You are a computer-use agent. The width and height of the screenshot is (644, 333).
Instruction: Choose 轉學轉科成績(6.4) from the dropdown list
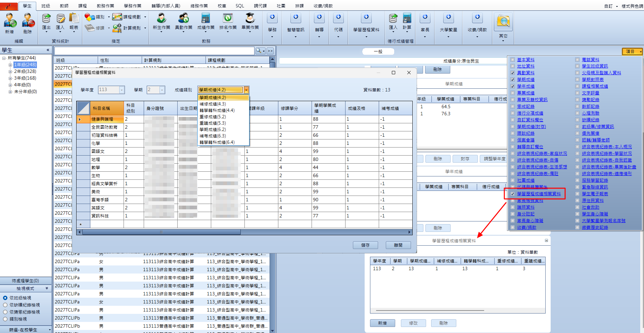pos(223,142)
